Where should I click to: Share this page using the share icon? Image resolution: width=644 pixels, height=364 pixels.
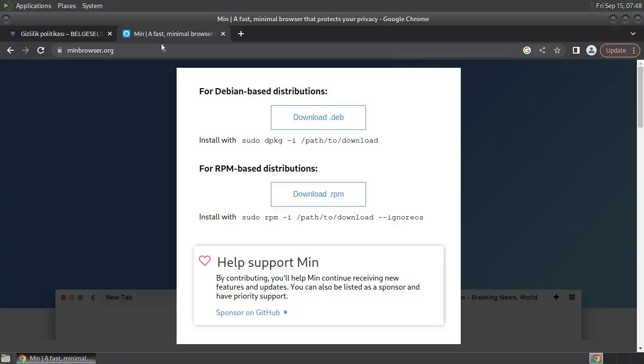[542, 50]
